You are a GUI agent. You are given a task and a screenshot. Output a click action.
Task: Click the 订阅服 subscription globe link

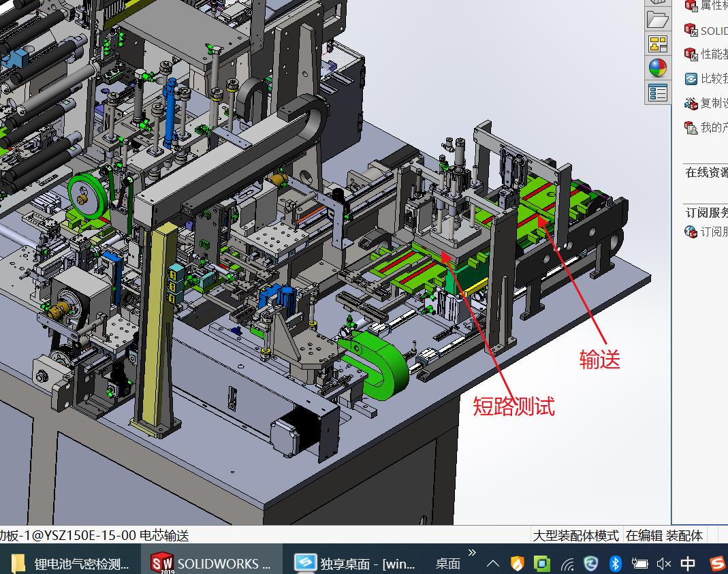[x=706, y=231]
